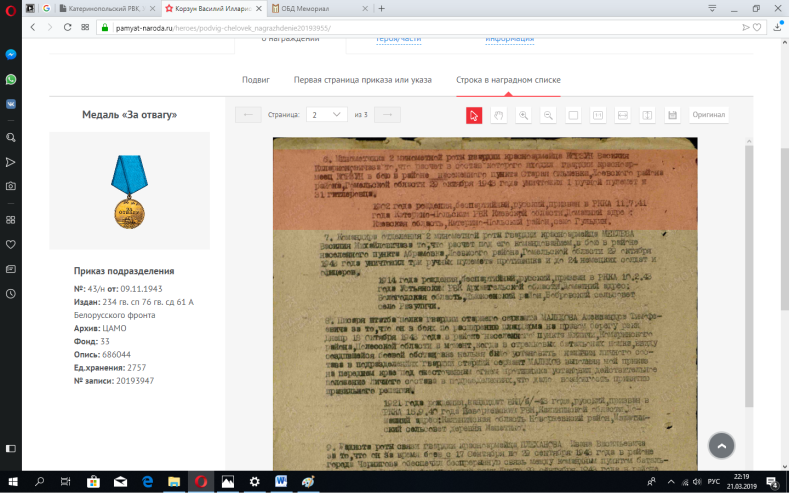
Task: Click the 1:1 actual size icon
Action: [x=598, y=115]
